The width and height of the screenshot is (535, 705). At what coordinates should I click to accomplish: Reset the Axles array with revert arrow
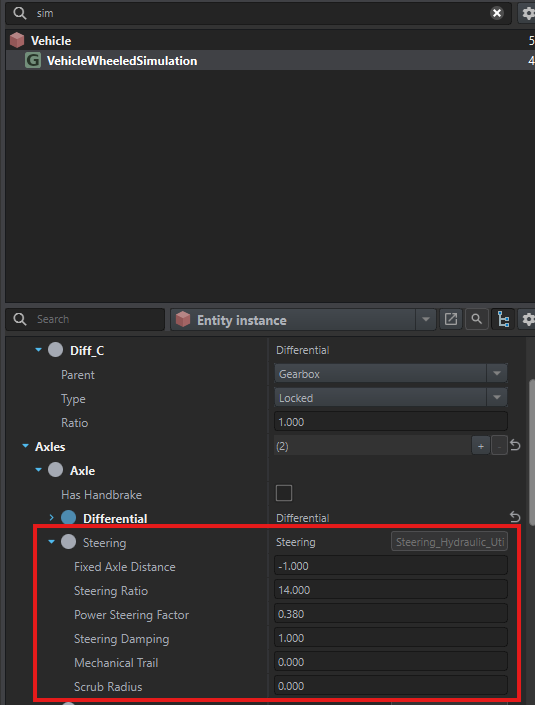click(515, 446)
